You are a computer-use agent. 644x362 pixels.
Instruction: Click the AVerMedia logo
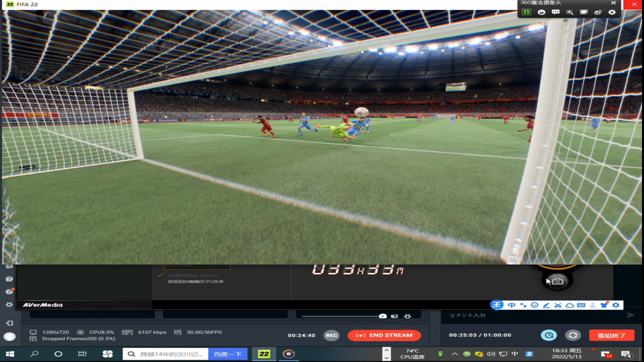43,305
